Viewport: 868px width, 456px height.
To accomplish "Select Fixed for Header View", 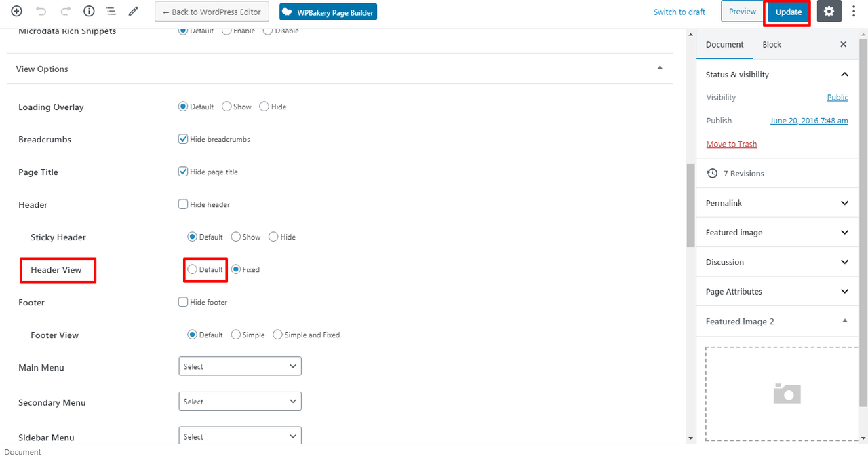I will 236,269.
